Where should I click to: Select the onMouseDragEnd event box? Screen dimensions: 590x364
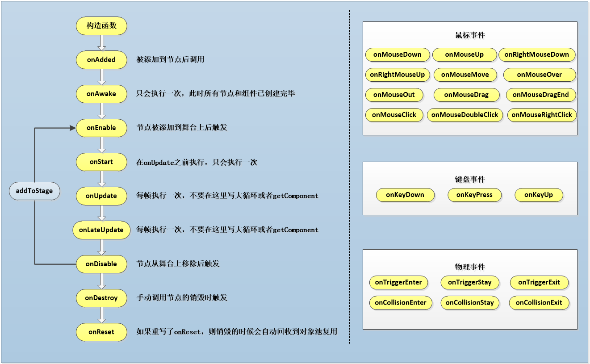coord(540,95)
